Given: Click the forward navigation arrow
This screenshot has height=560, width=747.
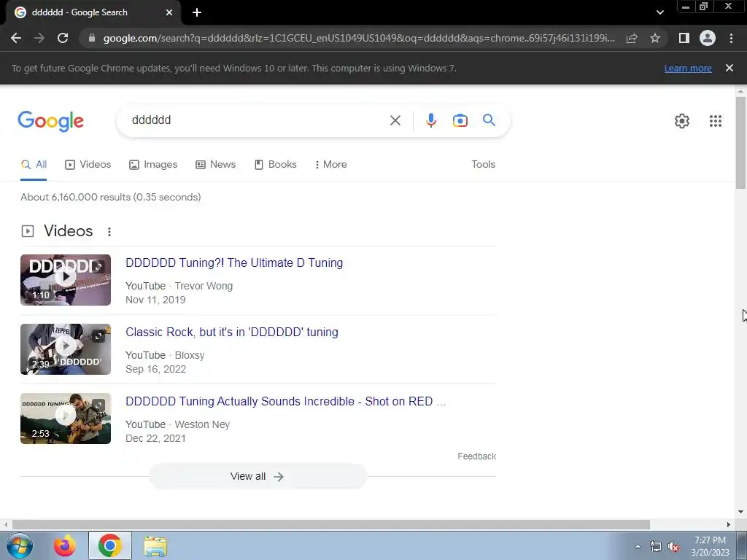Looking at the screenshot, I should [x=39, y=38].
